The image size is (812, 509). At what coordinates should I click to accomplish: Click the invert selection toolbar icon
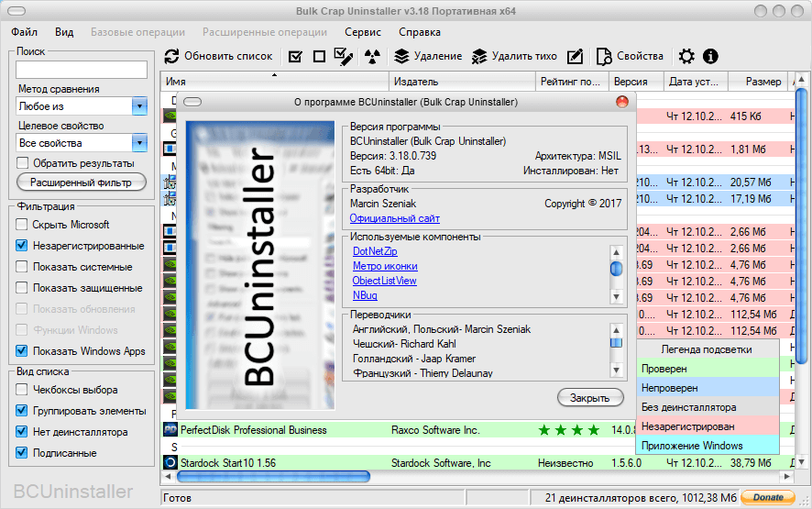(x=344, y=56)
